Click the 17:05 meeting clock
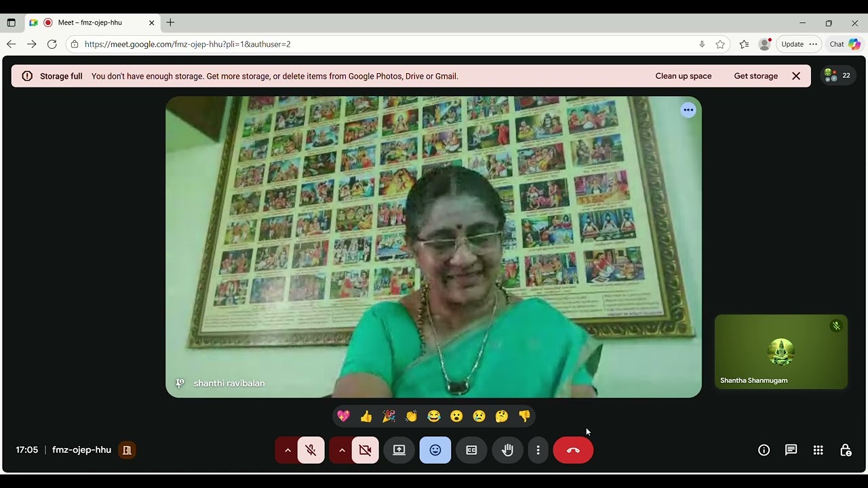Image resolution: width=868 pixels, height=488 pixels. coord(27,450)
